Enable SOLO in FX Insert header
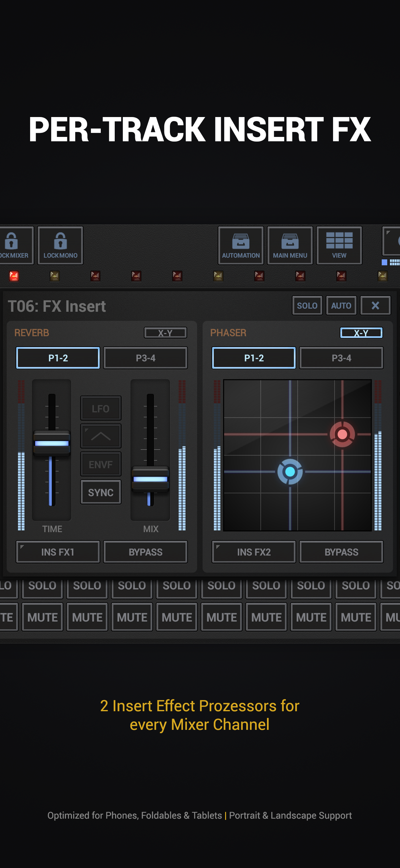 [x=307, y=305]
